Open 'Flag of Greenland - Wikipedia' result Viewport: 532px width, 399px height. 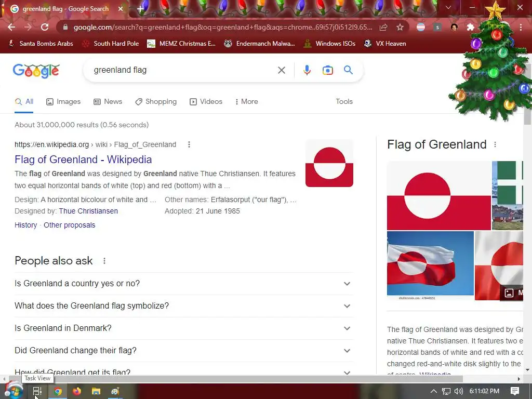83,159
